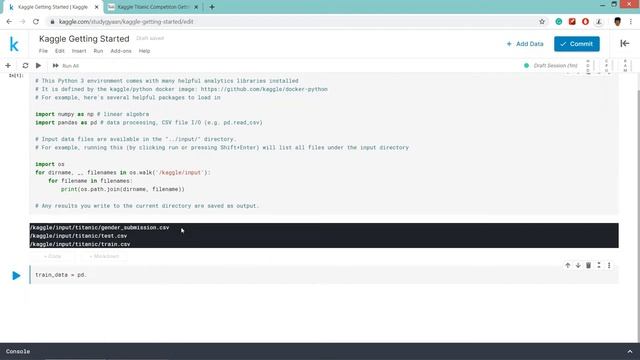This screenshot has height=360, width=640.
Task: Bookmark page with star icon
Action: [x=542, y=22]
